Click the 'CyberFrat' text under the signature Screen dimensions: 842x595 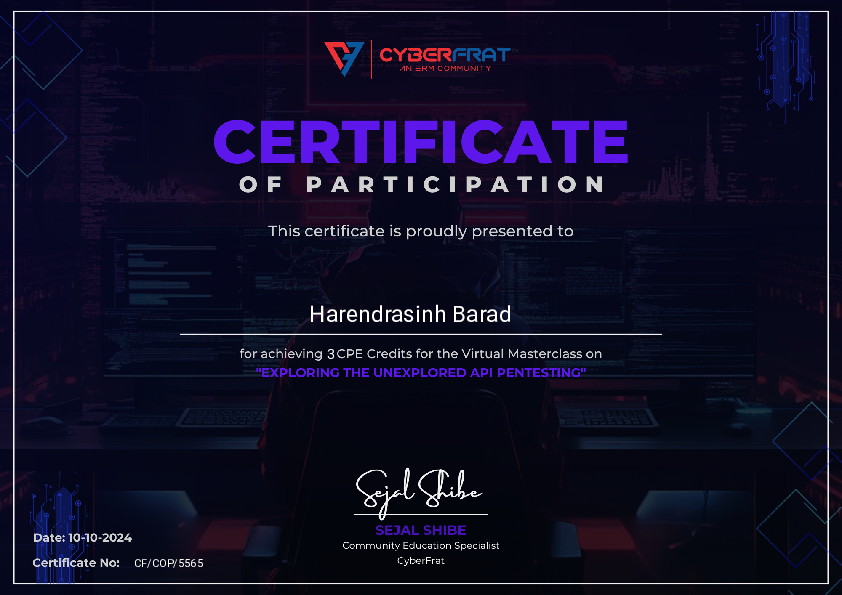tap(420, 561)
